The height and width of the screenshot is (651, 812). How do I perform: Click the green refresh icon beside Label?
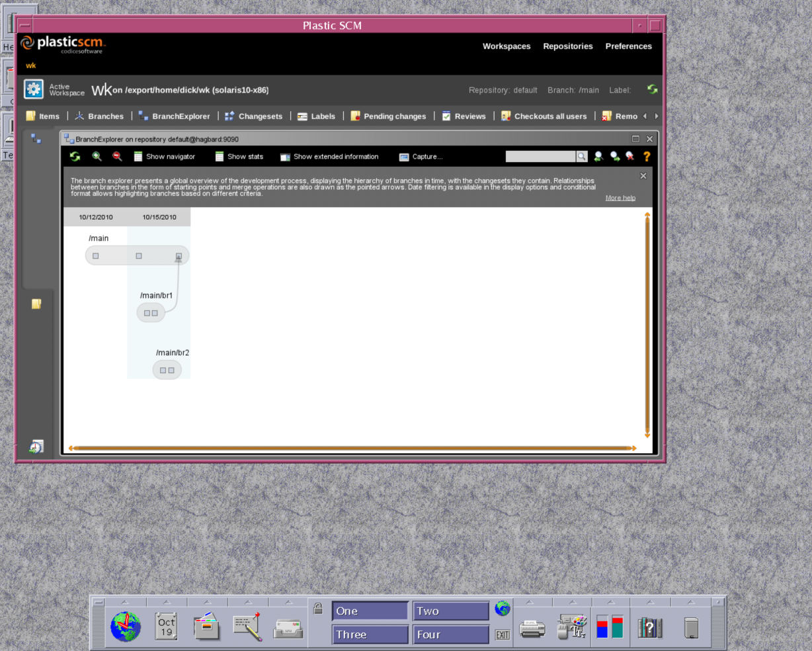653,89
